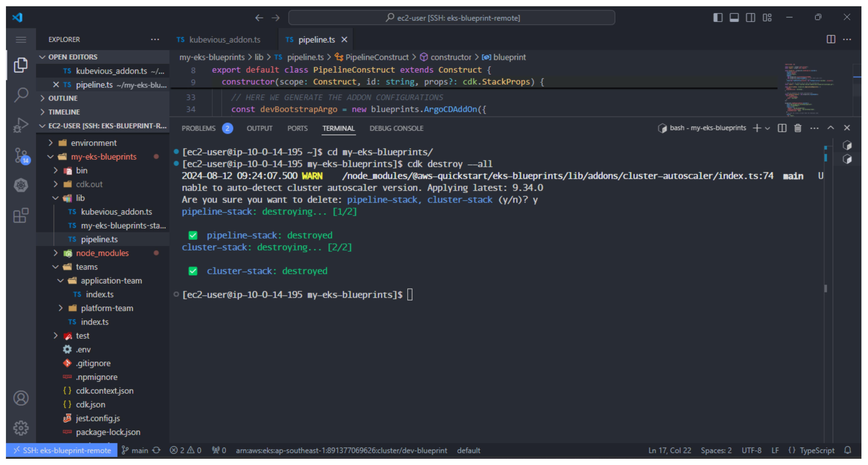The image size is (868, 465).
Task: Open kubevious_addon.ts in the lib folder
Action: pos(103,212)
